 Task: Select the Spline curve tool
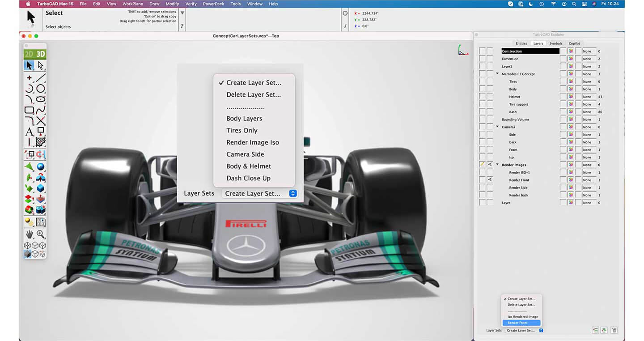(41, 110)
